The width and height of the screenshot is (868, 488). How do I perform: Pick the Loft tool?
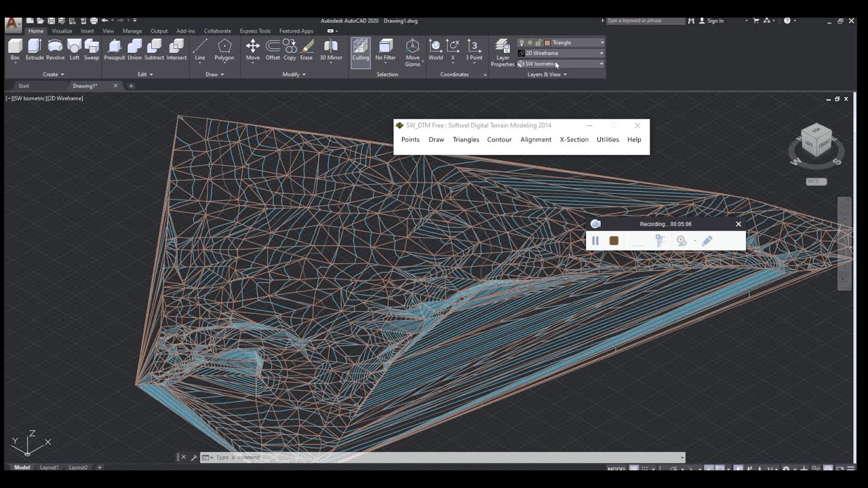[74, 49]
